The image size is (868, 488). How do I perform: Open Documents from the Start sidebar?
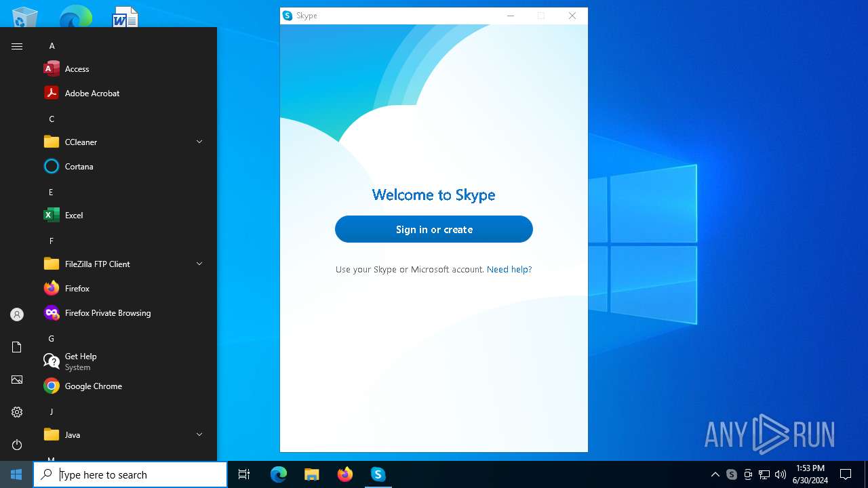(x=17, y=347)
